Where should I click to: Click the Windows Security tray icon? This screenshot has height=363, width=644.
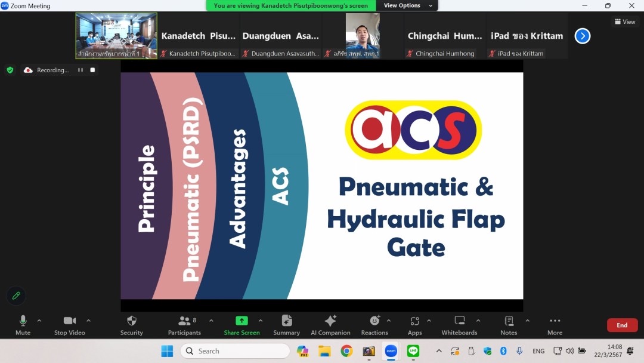tap(488, 351)
